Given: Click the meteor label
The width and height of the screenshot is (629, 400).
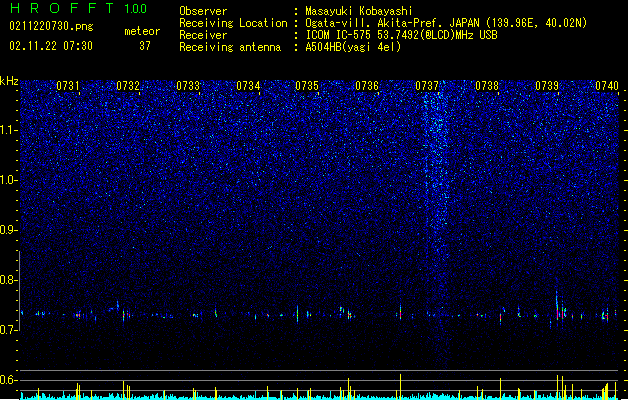Looking at the screenshot, I should pos(142,31).
